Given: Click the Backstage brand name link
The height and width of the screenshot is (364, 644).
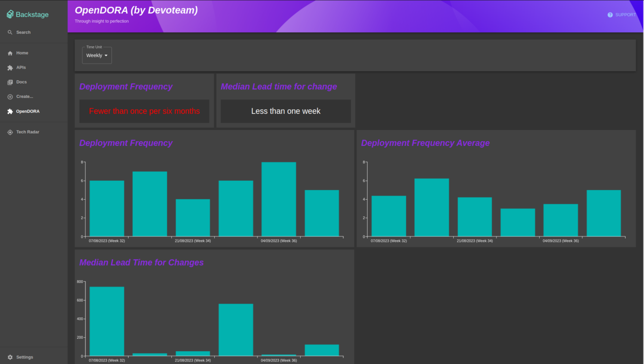Looking at the screenshot, I should pos(32,14).
